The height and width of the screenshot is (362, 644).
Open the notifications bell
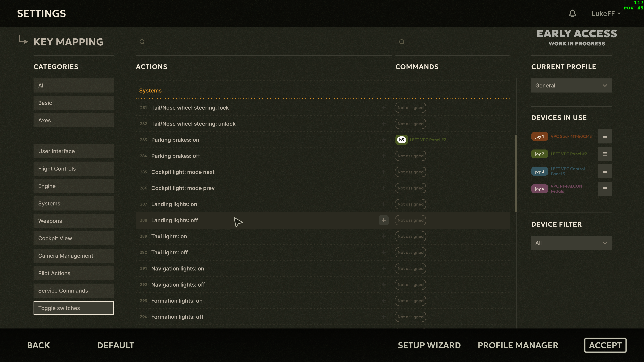(x=573, y=13)
